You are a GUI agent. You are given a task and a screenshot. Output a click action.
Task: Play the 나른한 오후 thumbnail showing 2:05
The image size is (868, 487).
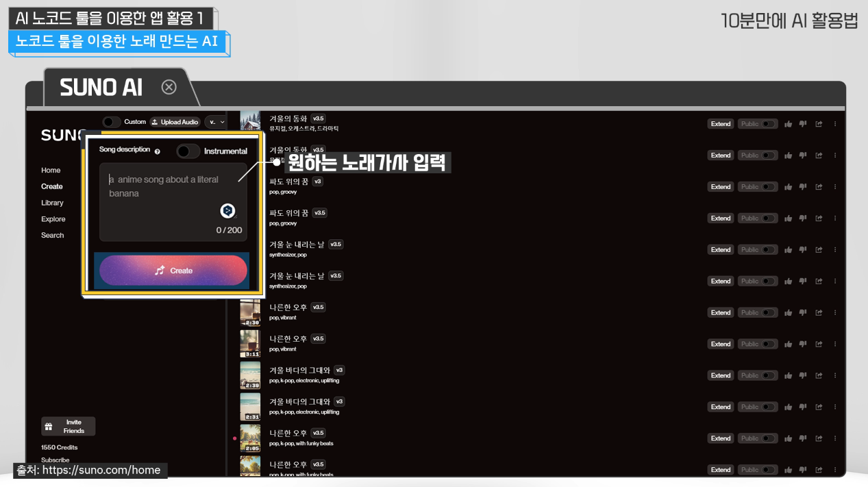pos(250,438)
